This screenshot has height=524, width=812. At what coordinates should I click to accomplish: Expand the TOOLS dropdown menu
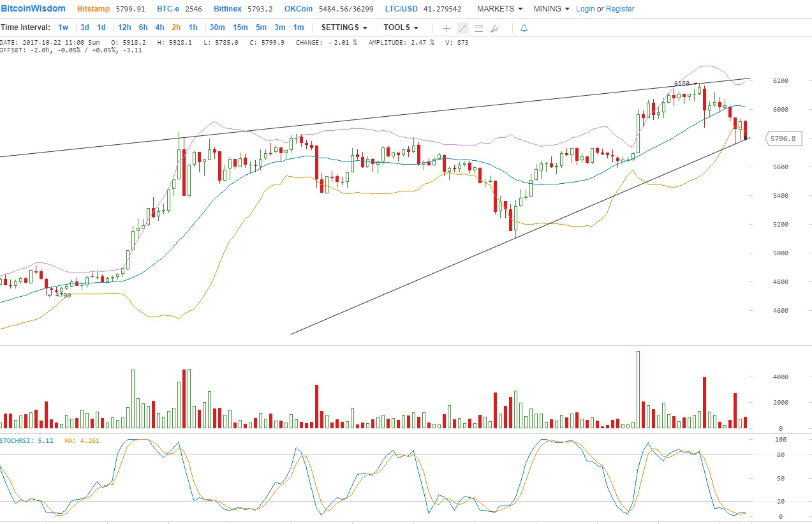click(x=401, y=27)
